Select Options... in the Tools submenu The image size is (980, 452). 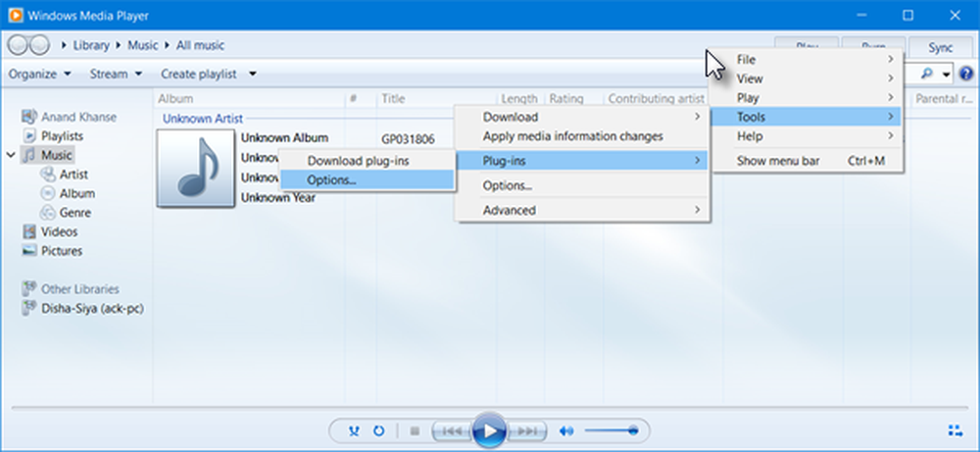click(582, 185)
